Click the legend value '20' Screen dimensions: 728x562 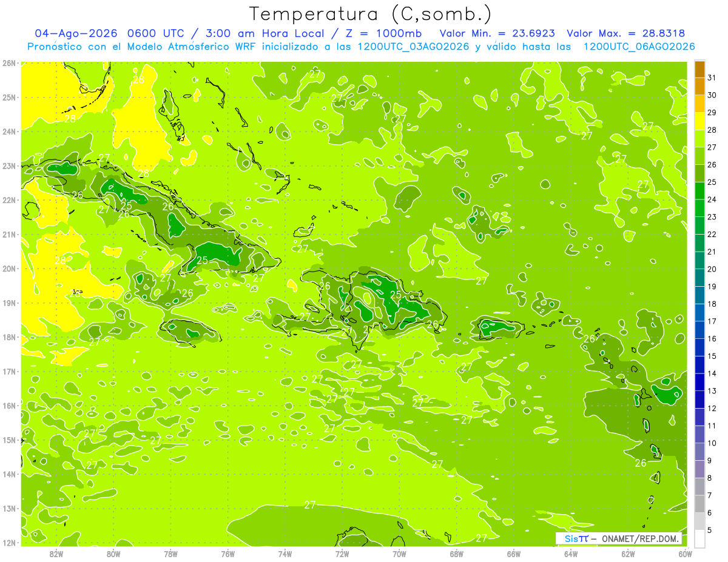[x=712, y=269]
